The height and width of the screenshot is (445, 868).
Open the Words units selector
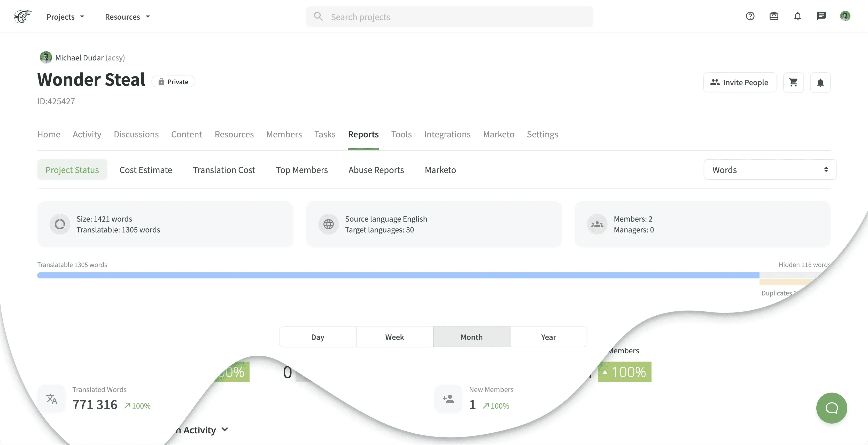(x=770, y=169)
